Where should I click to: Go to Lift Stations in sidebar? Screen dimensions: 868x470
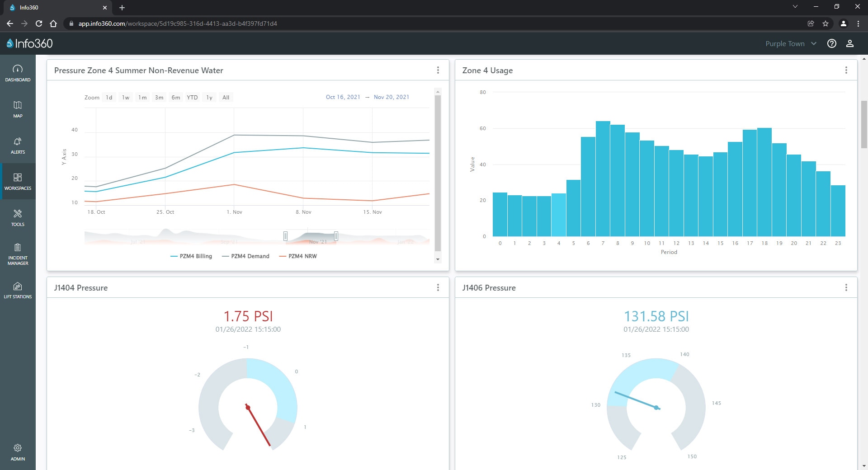click(18, 290)
